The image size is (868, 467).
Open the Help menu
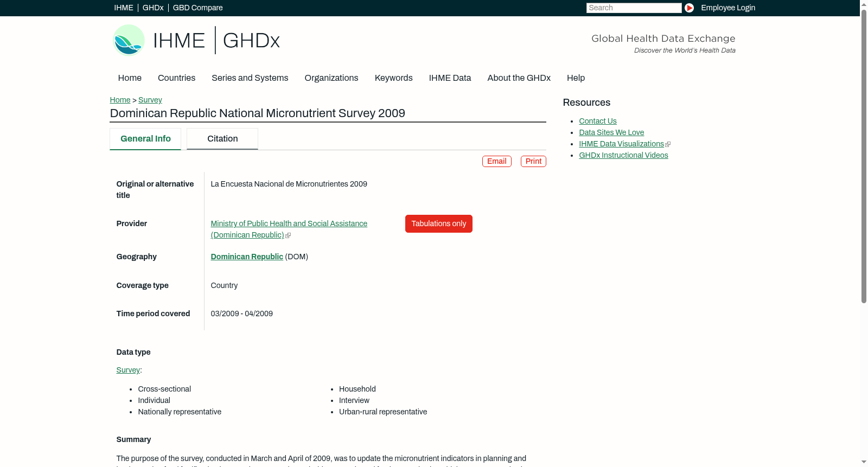[576, 78]
